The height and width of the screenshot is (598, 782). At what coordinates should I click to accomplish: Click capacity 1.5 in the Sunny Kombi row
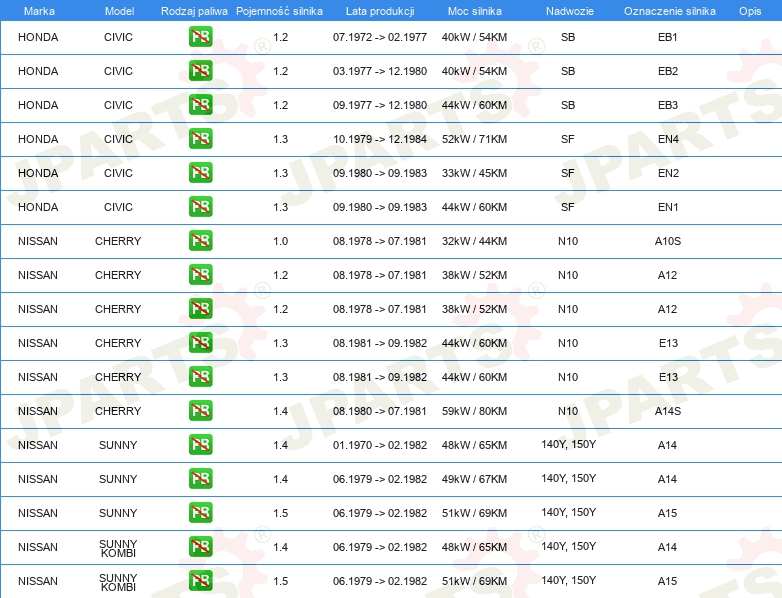pos(280,581)
